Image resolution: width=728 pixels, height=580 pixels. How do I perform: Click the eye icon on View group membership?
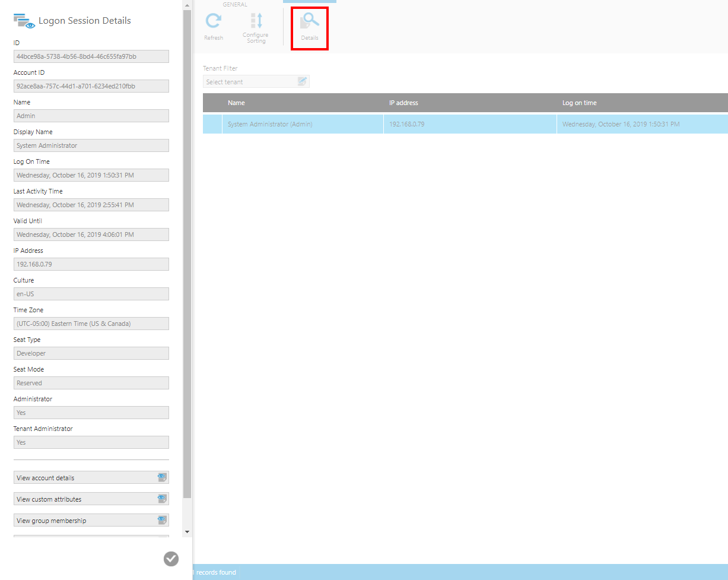162,520
